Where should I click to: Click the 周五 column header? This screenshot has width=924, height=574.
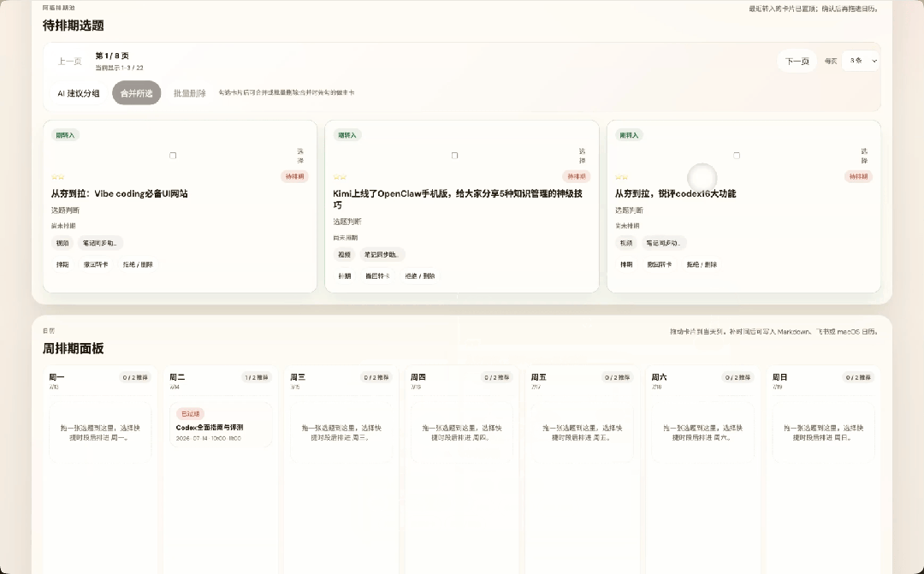click(x=539, y=377)
